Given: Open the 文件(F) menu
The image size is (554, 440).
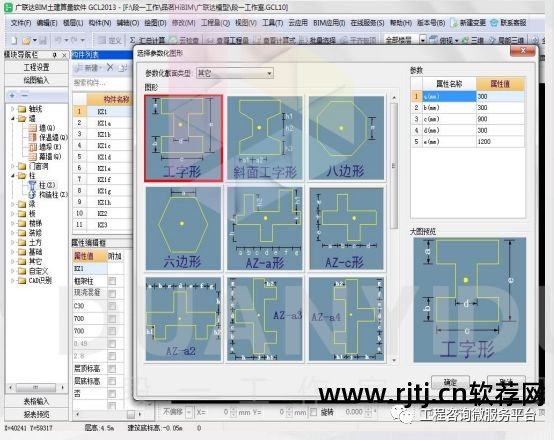Looking at the screenshot, I should (21, 23).
